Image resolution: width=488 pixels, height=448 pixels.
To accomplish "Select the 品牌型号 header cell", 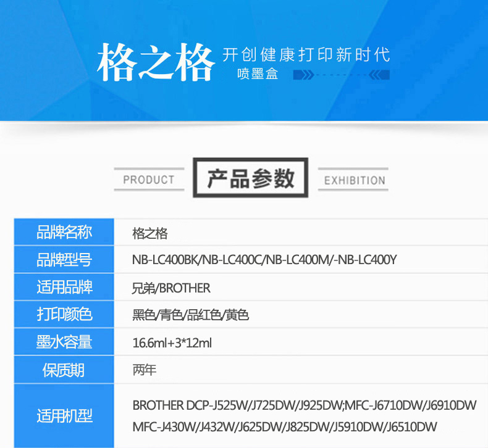I will pyautogui.click(x=64, y=260).
